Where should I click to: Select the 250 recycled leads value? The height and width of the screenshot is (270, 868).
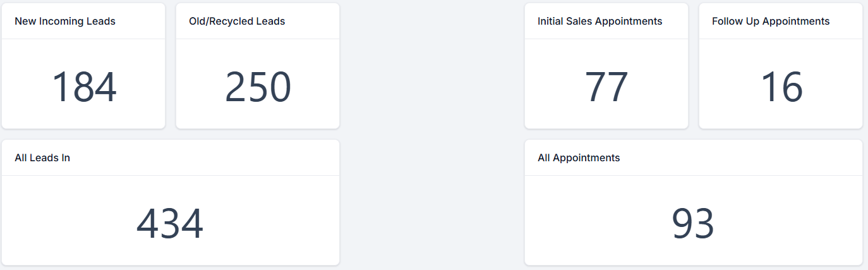click(x=258, y=87)
